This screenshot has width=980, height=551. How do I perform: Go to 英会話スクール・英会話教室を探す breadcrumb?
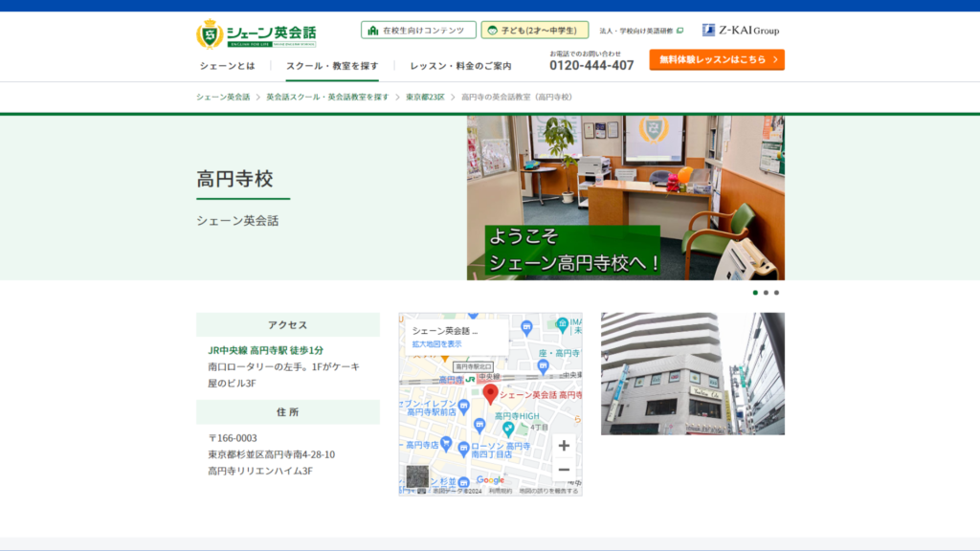[x=327, y=97]
